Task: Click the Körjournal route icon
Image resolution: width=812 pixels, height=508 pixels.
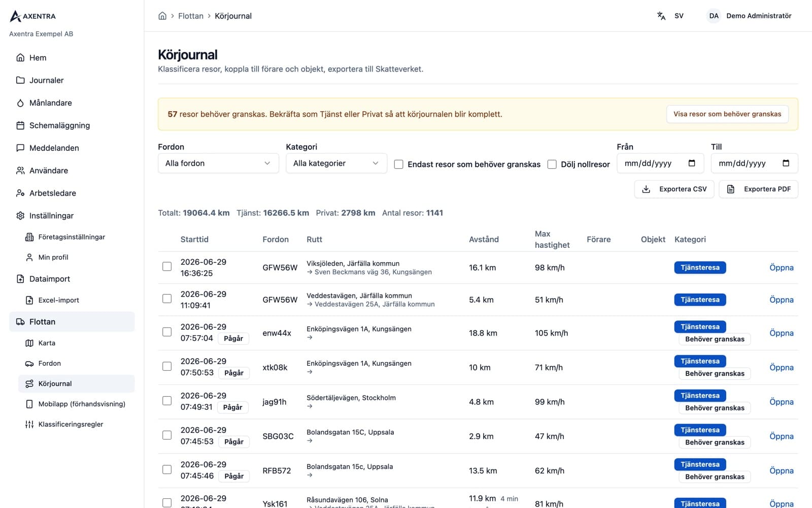Action: pyautogui.click(x=29, y=384)
